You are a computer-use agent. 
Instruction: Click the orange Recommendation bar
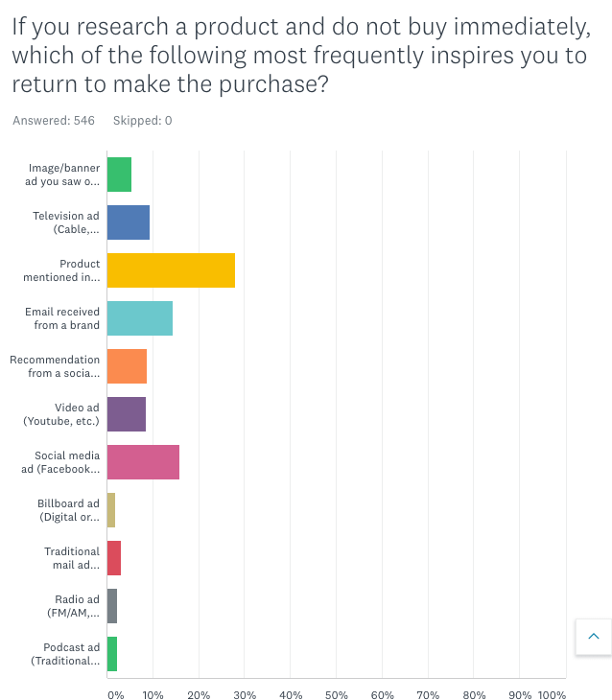tap(127, 366)
